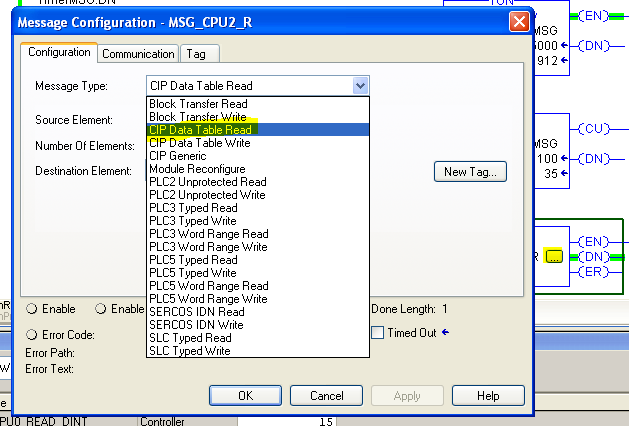Choose PLC3 Word Range Read
The image size is (629, 426).
point(258,233)
